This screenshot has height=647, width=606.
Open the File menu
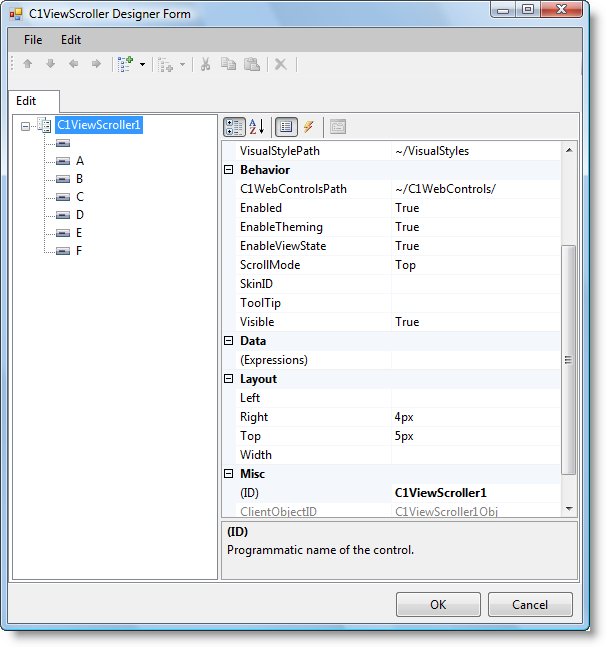[x=33, y=40]
